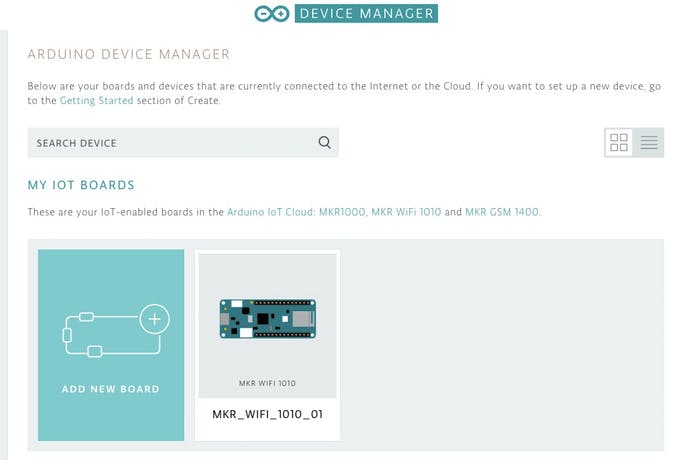The image size is (680, 460).
Task: Select the MKR_WIFI_1010_01 device name
Action: (x=268, y=414)
